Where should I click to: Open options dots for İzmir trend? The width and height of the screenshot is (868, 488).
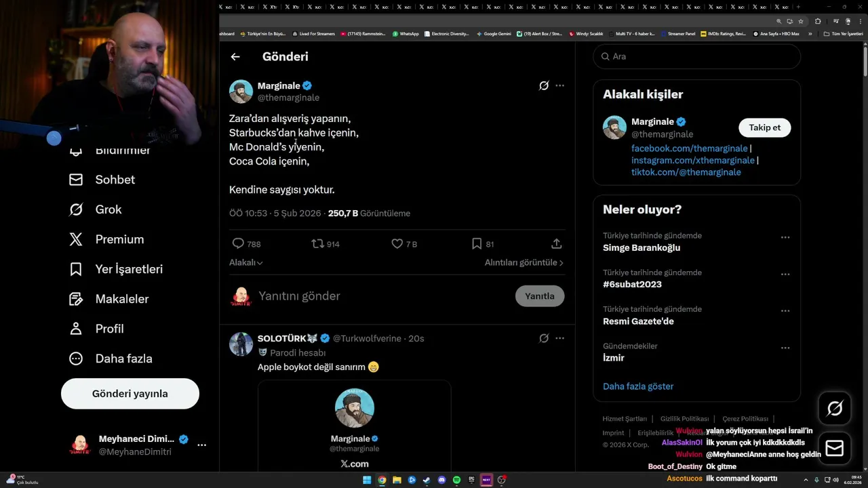pyautogui.click(x=785, y=348)
